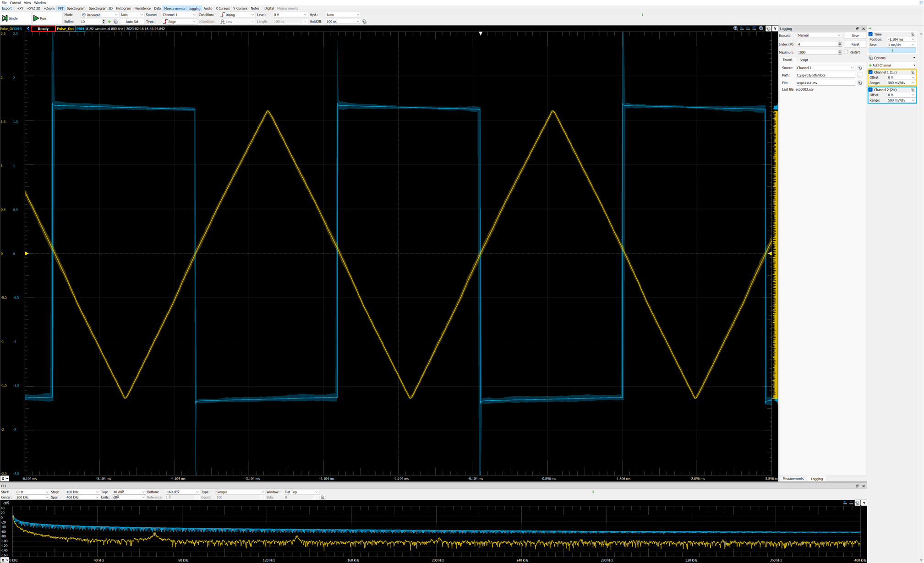Open Execute dropdown showing Manual
Viewport: 924px width, 563px height.
819,35
